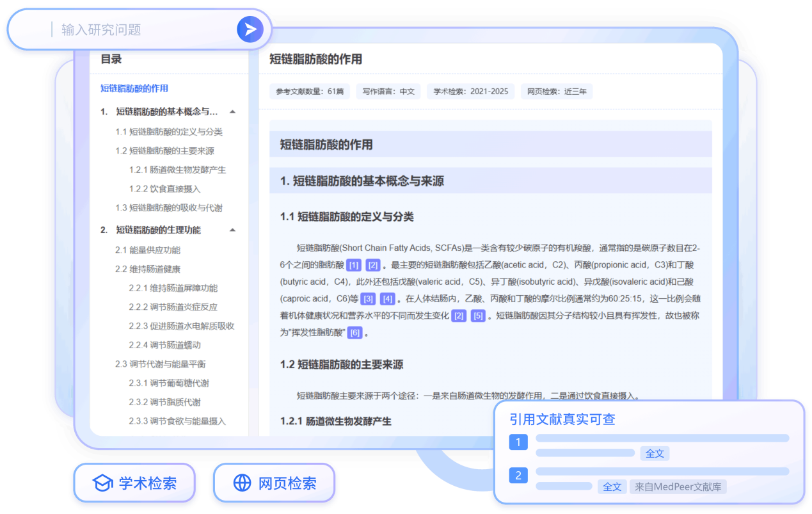The width and height of the screenshot is (812, 514).
Task: Collapse section 2 短链脂肪酸的生理功能 with its chevron
Action: tap(232, 230)
